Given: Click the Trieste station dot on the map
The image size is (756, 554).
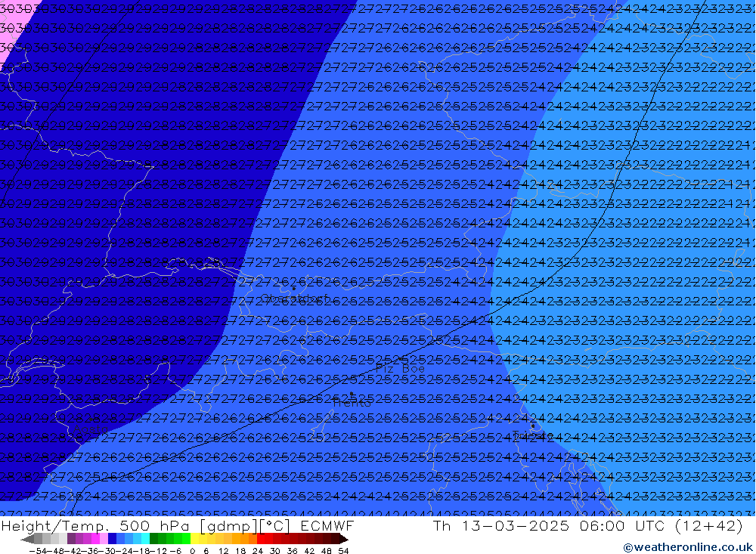Looking at the screenshot, I should (533, 426).
